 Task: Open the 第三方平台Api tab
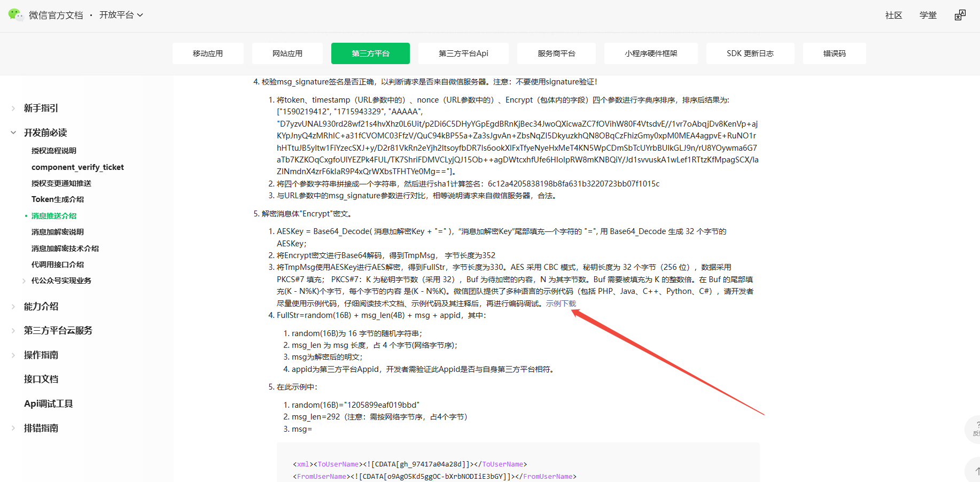(x=463, y=53)
